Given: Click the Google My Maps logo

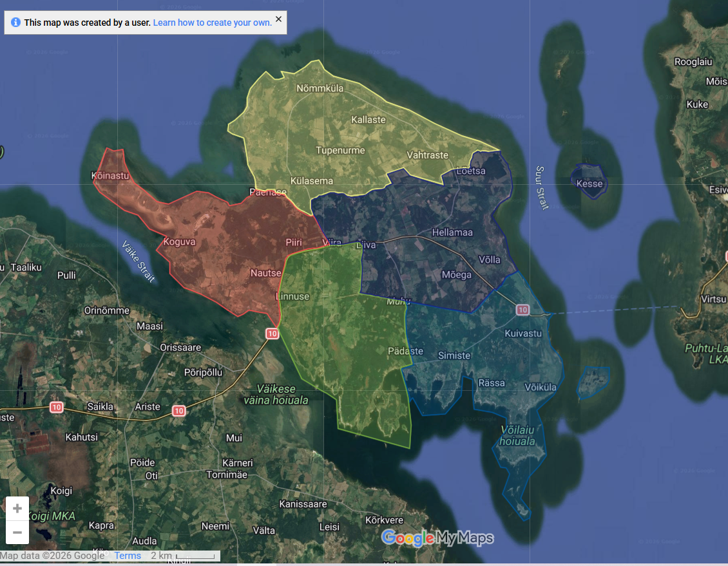Looking at the screenshot, I should coord(437,538).
